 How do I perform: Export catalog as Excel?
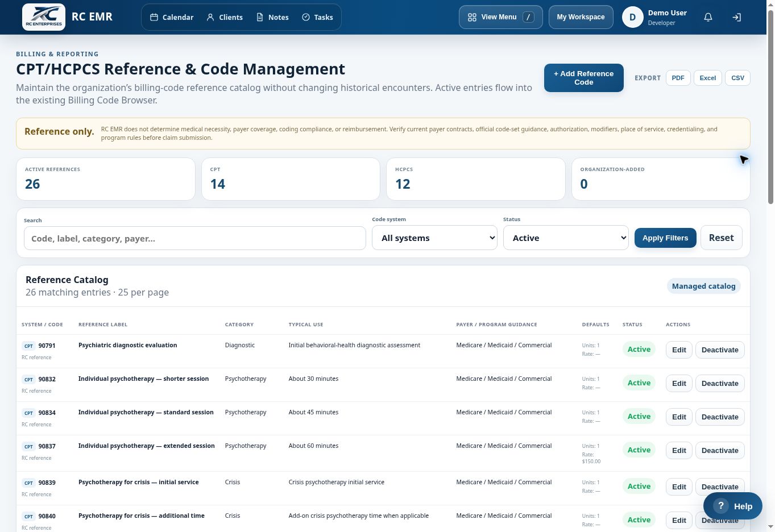pos(707,78)
